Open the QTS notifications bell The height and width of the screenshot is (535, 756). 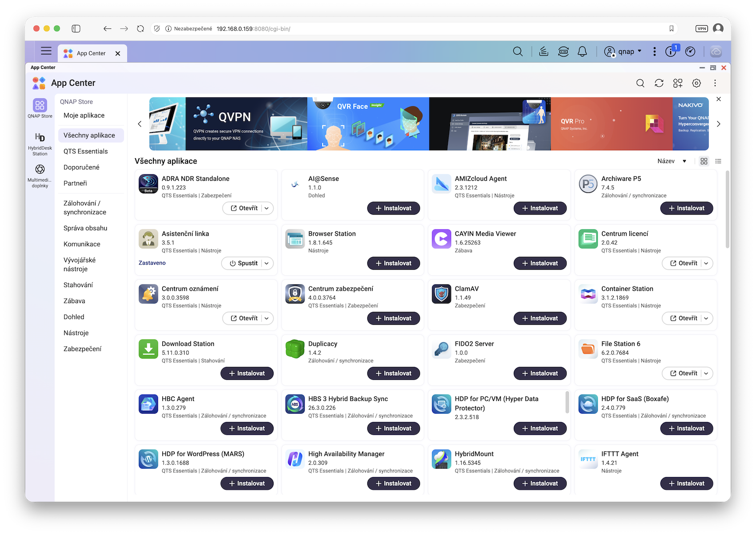coord(582,52)
